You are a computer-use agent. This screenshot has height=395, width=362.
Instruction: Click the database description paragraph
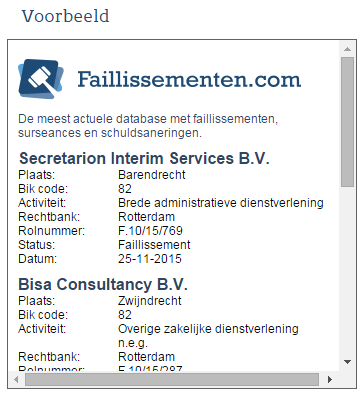click(x=148, y=126)
